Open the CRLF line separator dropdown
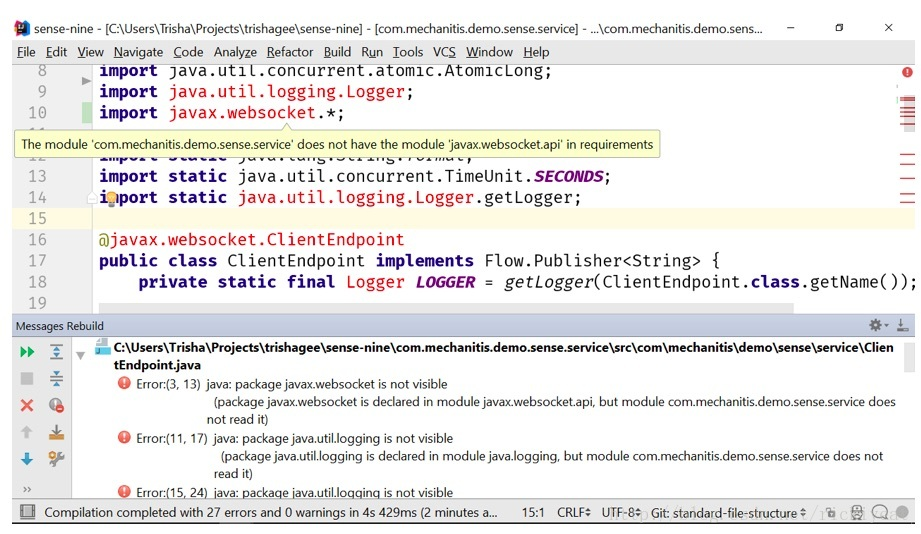This screenshot has height=534, width=921. (573, 512)
